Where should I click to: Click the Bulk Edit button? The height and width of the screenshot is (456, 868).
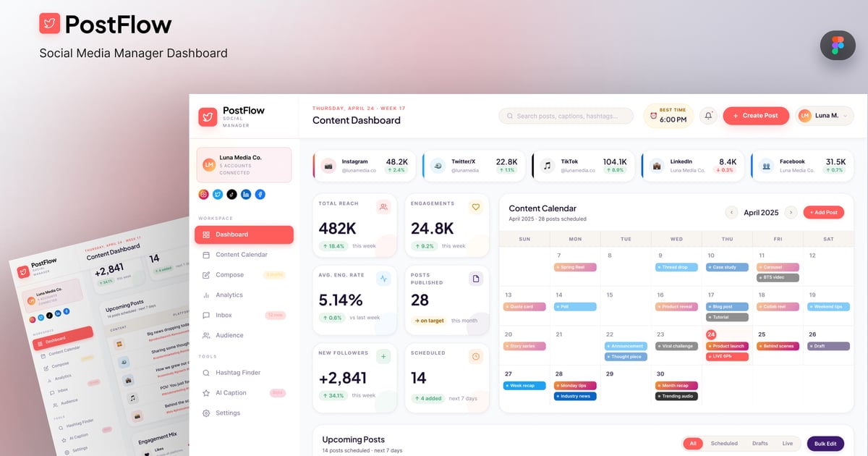click(x=825, y=444)
